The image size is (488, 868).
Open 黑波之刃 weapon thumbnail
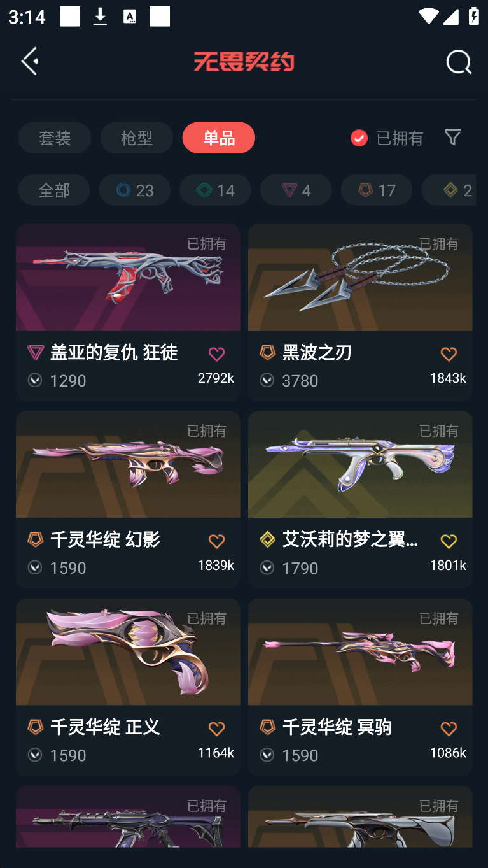tap(360, 277)
